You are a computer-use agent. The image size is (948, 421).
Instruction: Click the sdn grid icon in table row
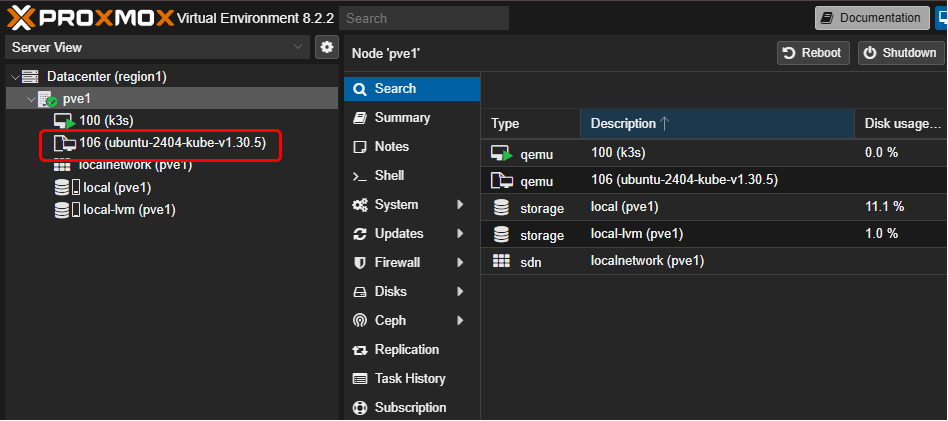click(501, 261)
